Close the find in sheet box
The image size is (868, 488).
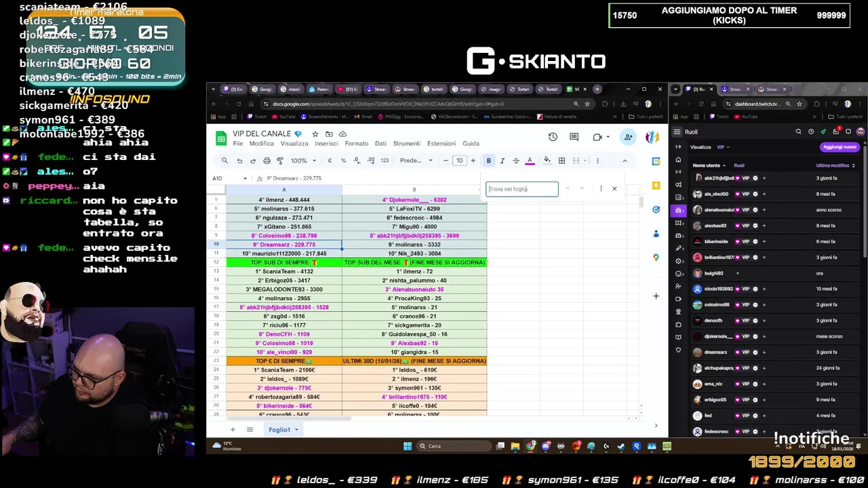[x=614, y=188]
